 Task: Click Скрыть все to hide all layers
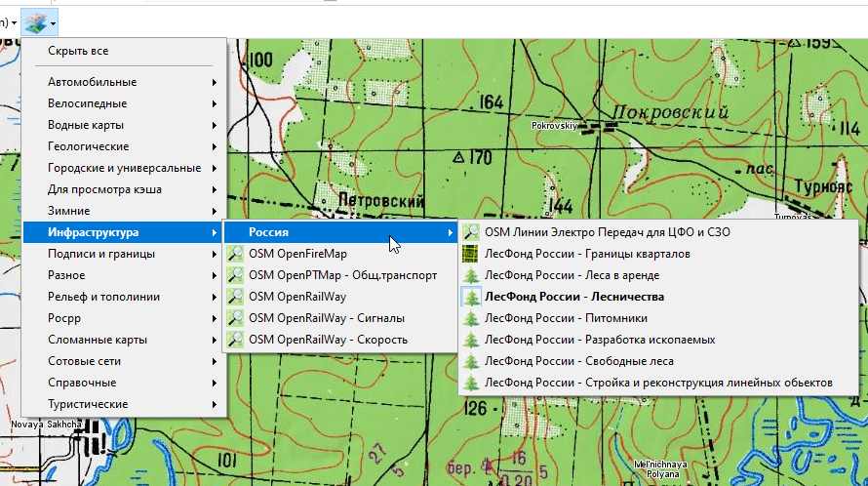tap(78, 51)
